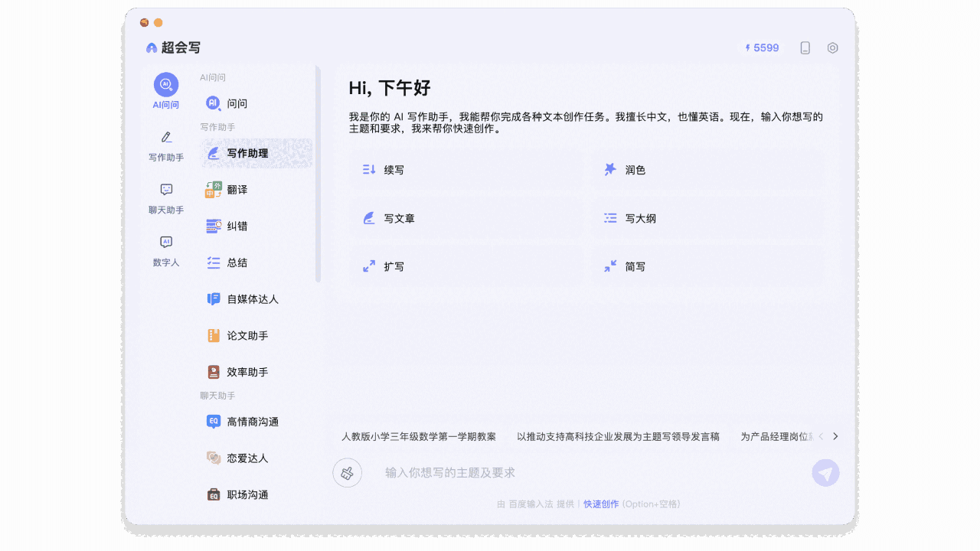Click the 快速创作 link
Image resolution: width=980 pixels, height=551 pixels.
pos(600,504)
